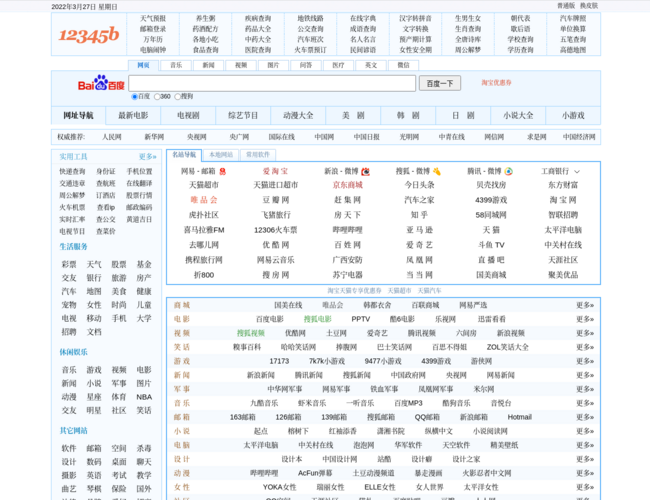Open the red NetEase mailbox icon
The width and height of the screenshot is (650, 500).
coord(223,171)
